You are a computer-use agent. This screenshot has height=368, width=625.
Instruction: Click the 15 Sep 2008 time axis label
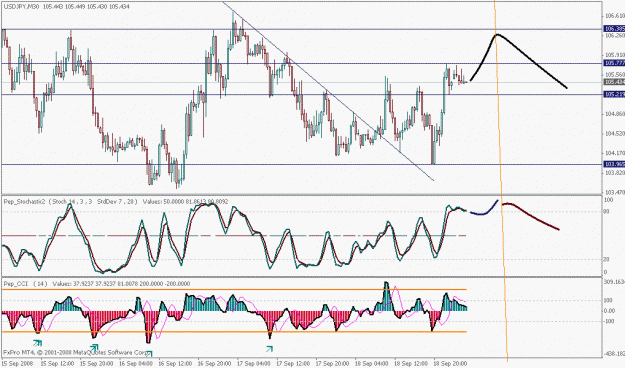click(x=18, y=364)
